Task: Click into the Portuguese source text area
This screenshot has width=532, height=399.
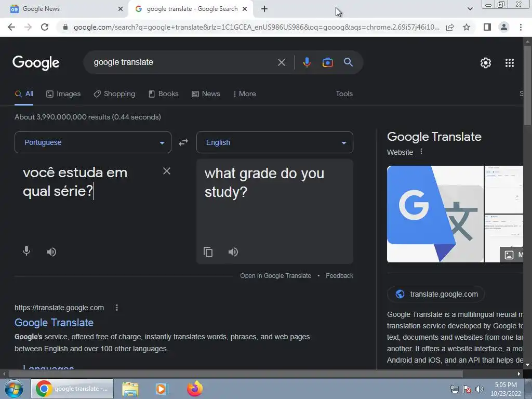Action: tap(88, 200)
